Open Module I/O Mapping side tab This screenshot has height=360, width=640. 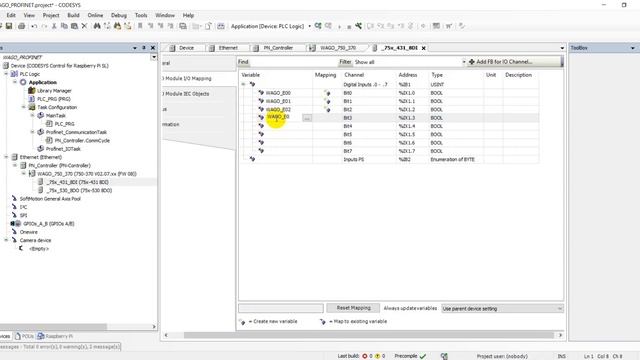coord(188,78)
